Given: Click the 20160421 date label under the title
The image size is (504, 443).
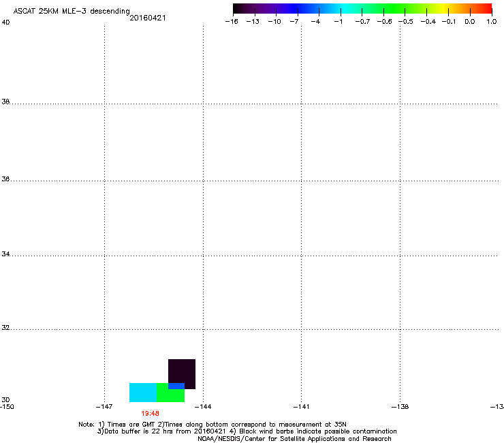Looking at the screenshot, I should point(148,18).
